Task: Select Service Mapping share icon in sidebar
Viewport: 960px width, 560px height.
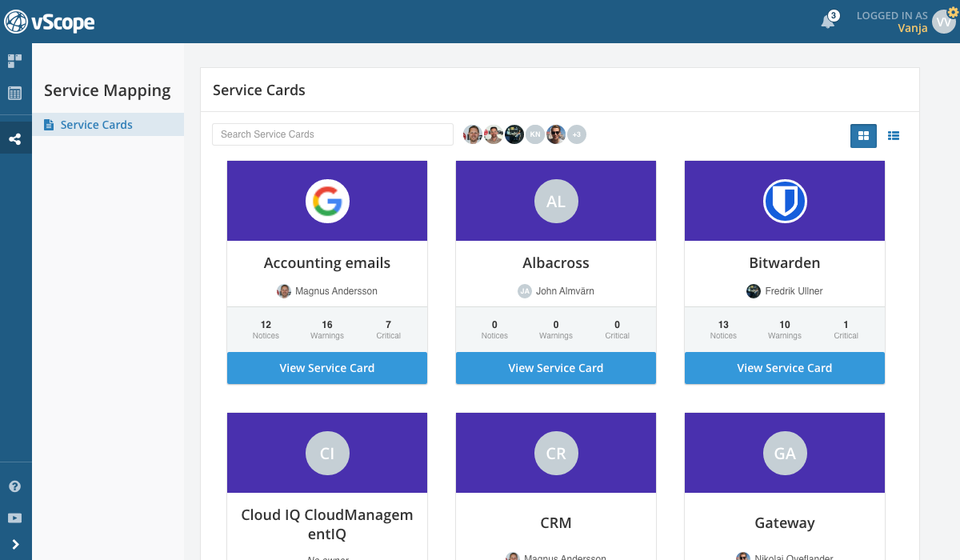Action: pyautogui.click(x=14, y=139)
